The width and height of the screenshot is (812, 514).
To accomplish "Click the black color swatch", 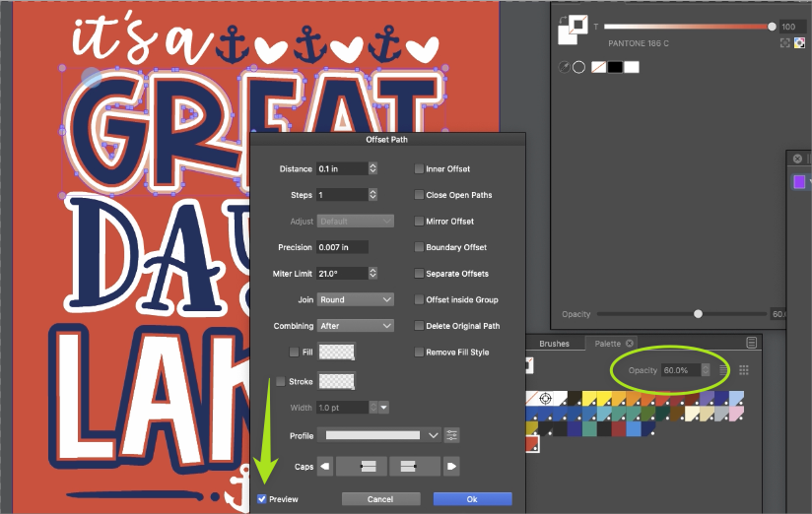I will click(614, 67).
